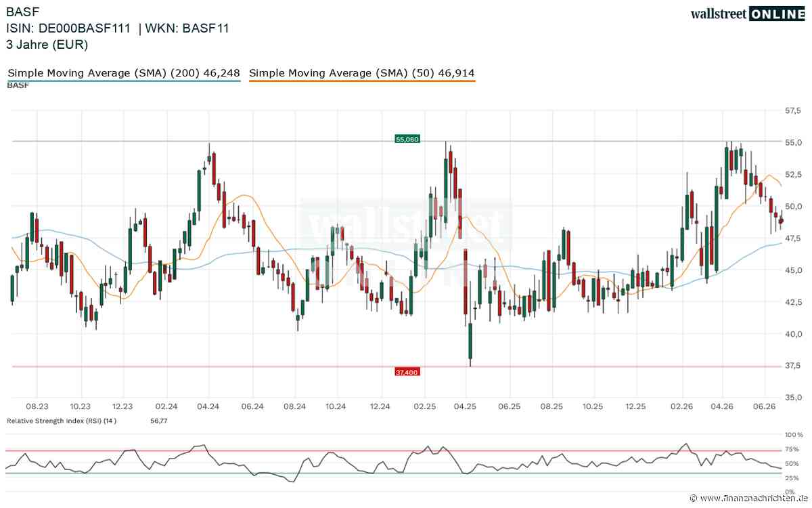Click the 08.23 date axis label
This screenshot has width=812, height=508.
(37, 406)
